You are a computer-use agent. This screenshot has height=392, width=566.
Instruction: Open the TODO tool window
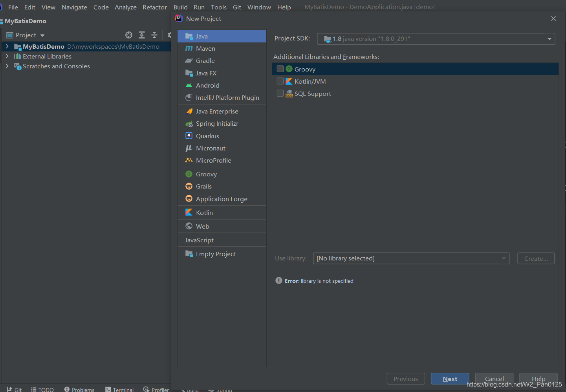point(42,389)
